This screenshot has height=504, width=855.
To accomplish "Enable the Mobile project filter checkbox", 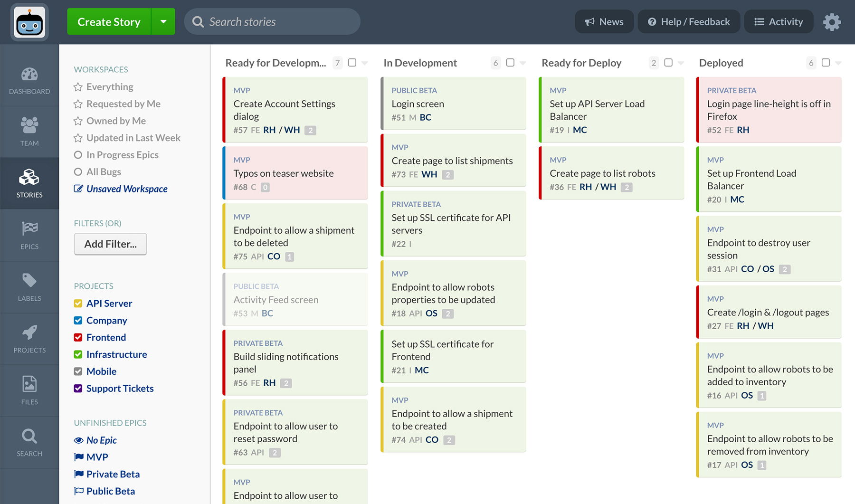I will 78,371.
